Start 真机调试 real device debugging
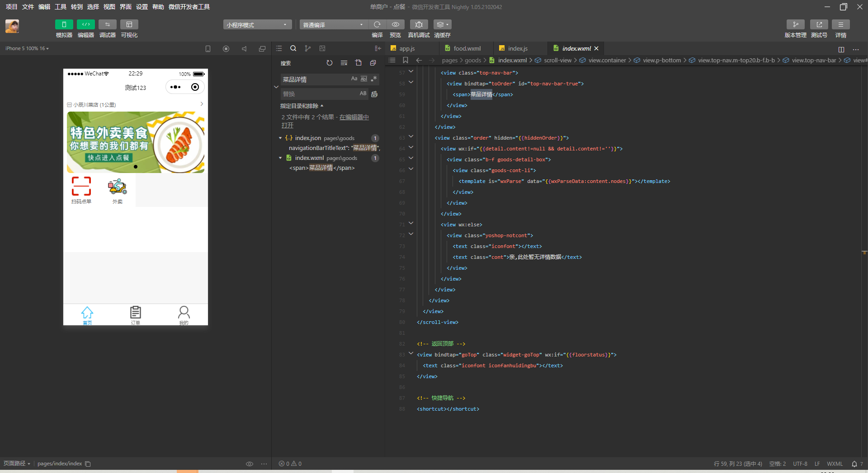Screen dimensions: 868x473 pos(419,24)
